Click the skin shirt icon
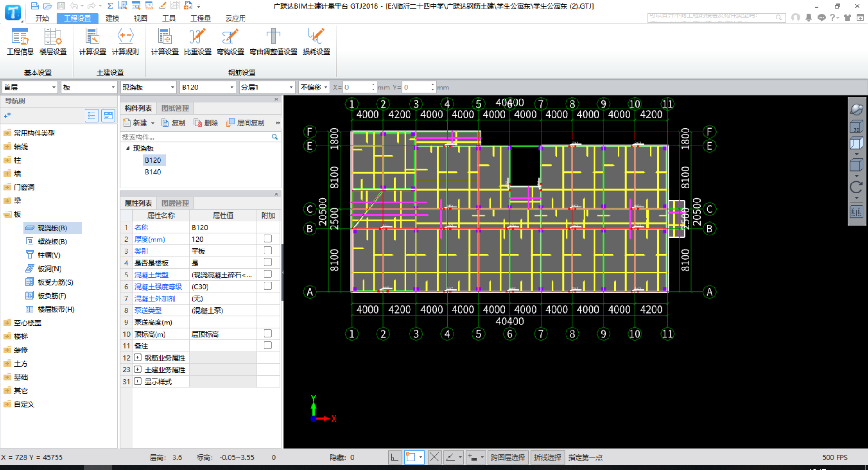 click(x=848, y=17)
